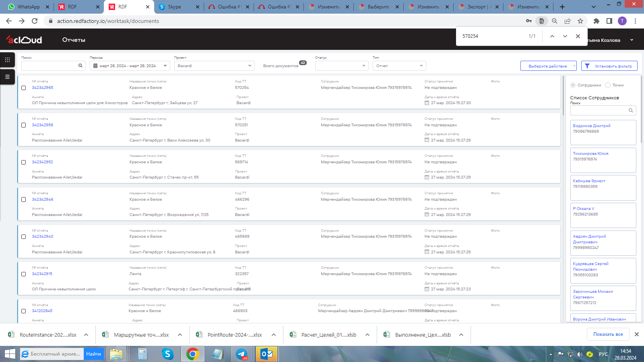
Task: Open Skype from the taskbar
Action: point(167,354)
